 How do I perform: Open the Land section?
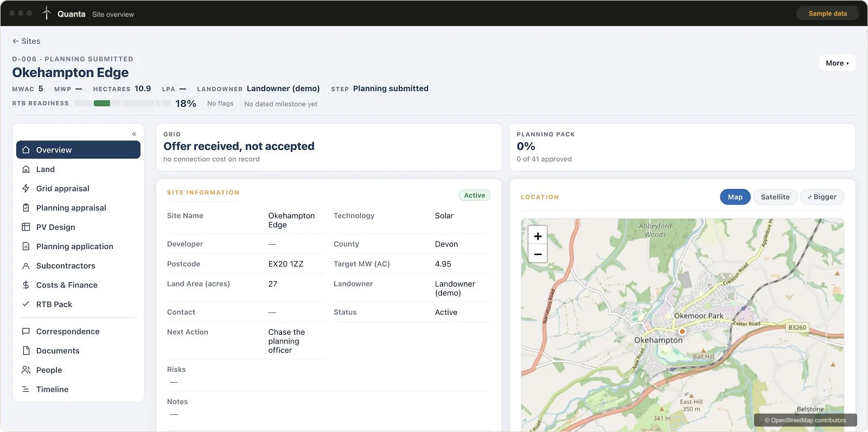point(78,169)
